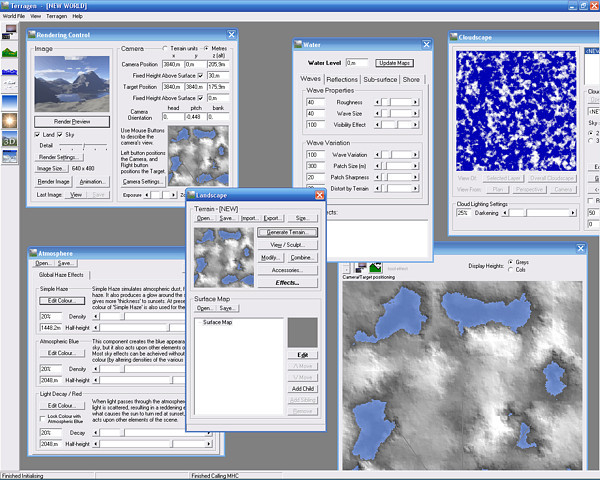This screenshot has width=600, height=480.
Task: Open the Help menu
Action: pyautogui.click(x=78, y=16)
